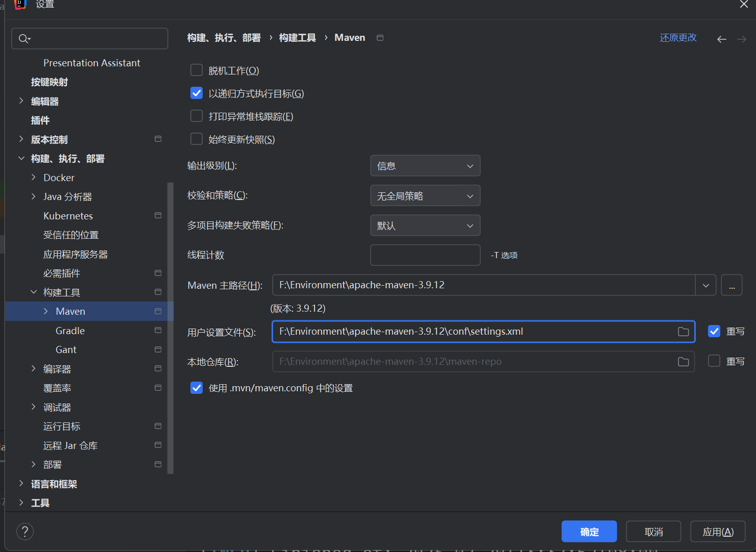Click the Maven 主路径 path field
This screenshot has width=756, height=552.
(x=484, y=285)
